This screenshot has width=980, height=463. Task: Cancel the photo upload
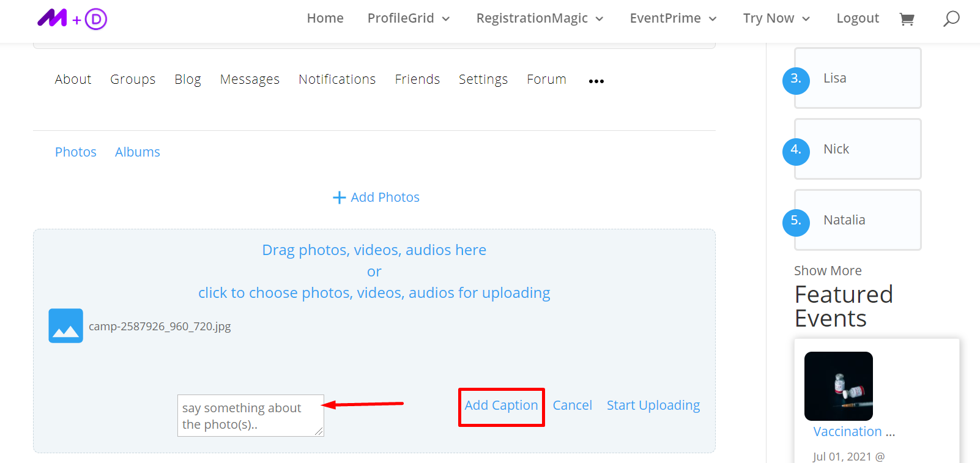573,406
